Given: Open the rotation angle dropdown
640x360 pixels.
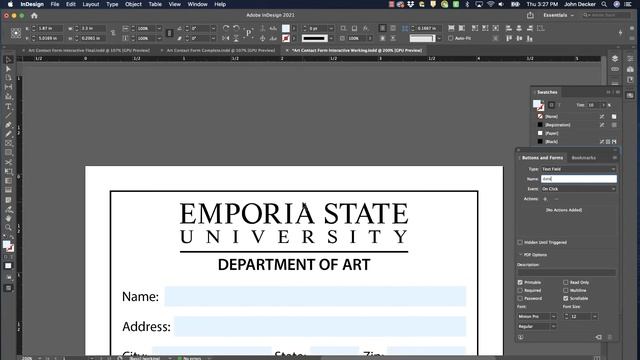Looking at the screenshot, I should [213, 28].
